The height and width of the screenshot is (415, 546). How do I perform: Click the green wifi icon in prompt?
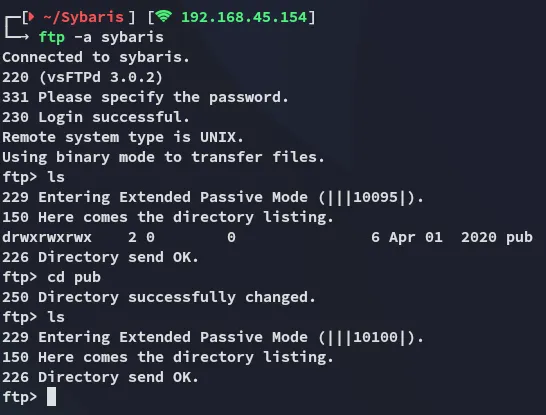point(163,16)
